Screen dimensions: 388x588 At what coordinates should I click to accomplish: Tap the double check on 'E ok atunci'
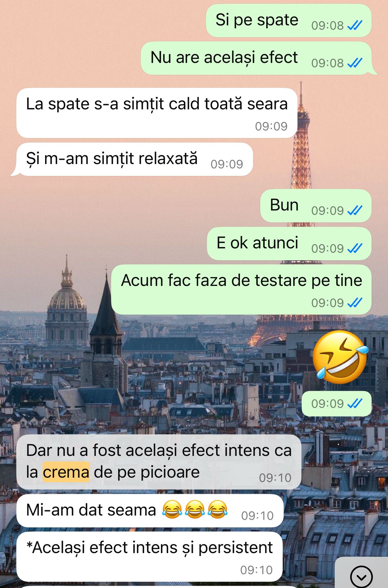point(355,248)
